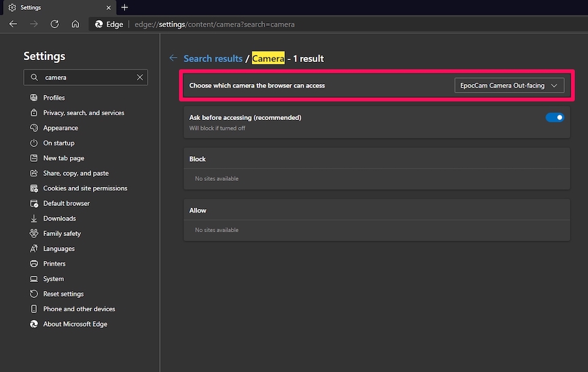This screenshot has width=588, height=372.
Task: Click the Share, copy, and paste icon
Action: tap(34, 173)
